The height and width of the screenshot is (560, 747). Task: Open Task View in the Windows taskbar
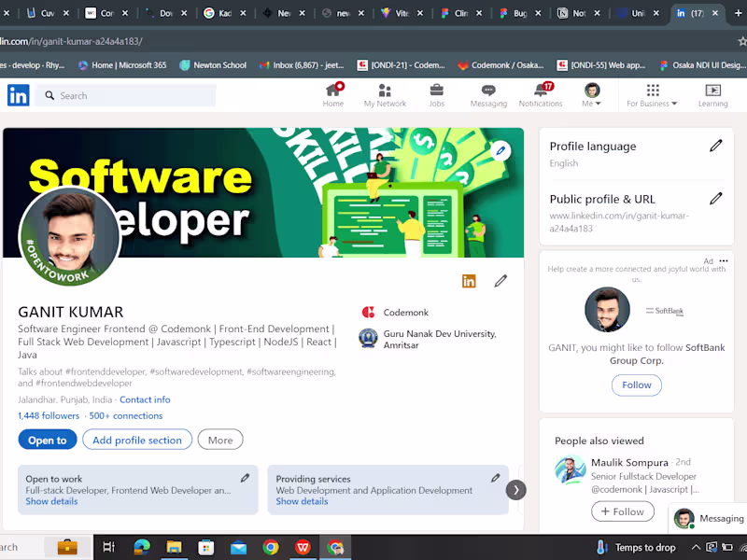pyautogui.click(x=109, y=547)
